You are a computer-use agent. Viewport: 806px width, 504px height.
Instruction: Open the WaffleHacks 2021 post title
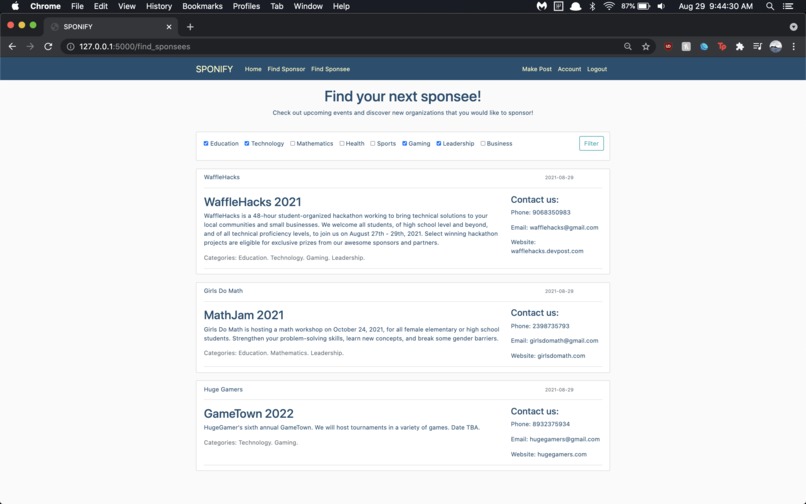252,202
